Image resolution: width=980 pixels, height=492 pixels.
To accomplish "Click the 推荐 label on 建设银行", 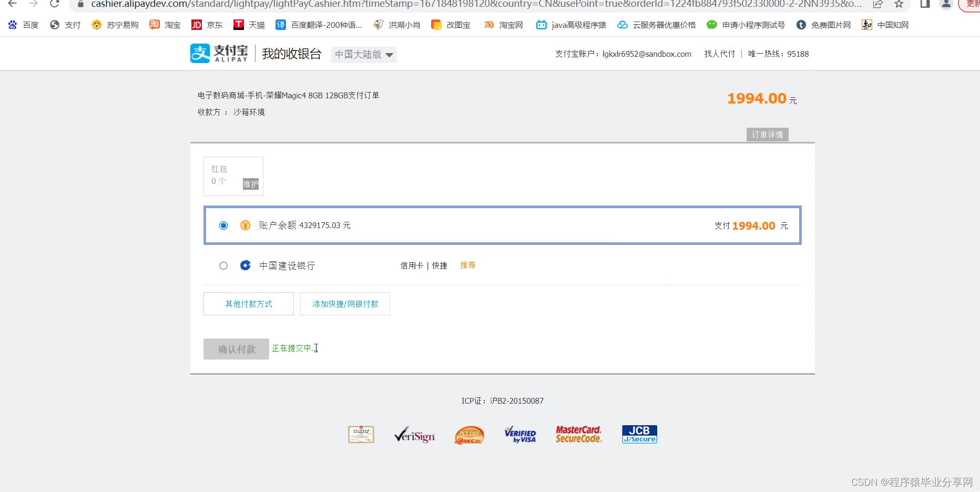I will click(x=468, y=265).
